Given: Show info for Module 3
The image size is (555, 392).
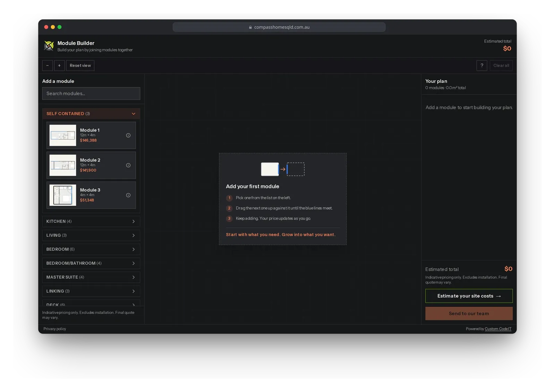Looking at the screenshot, I should (128, 195).
